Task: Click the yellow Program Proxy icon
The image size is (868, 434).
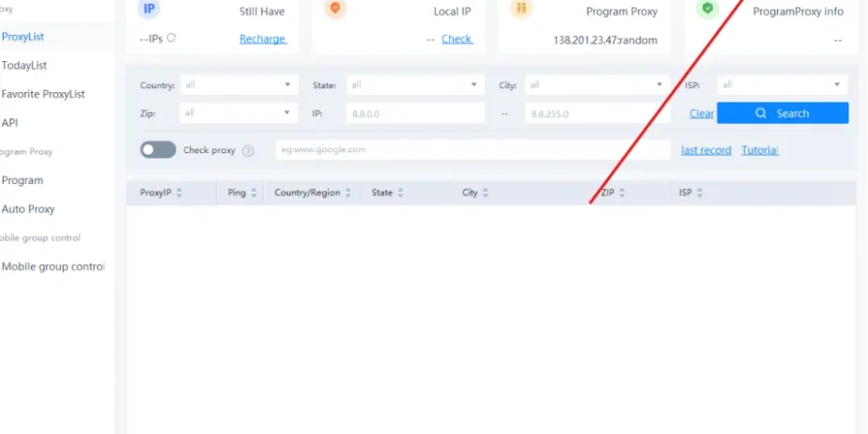Action: click(x=521, y=8)
